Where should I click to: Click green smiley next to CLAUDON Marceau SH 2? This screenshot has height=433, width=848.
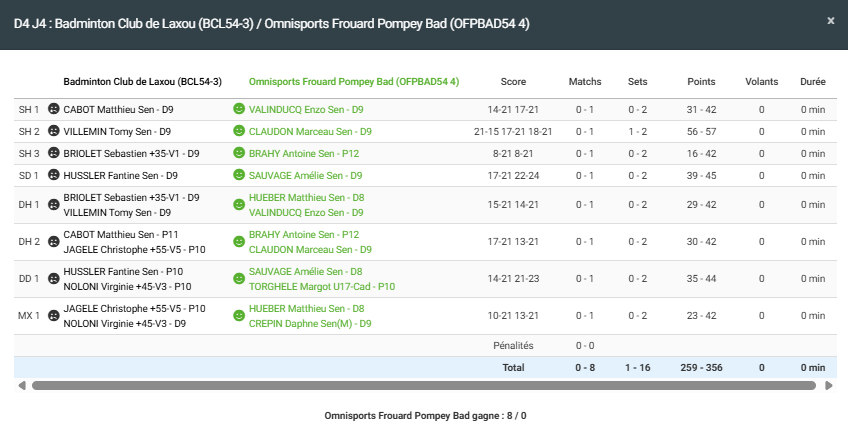(239, 131)
